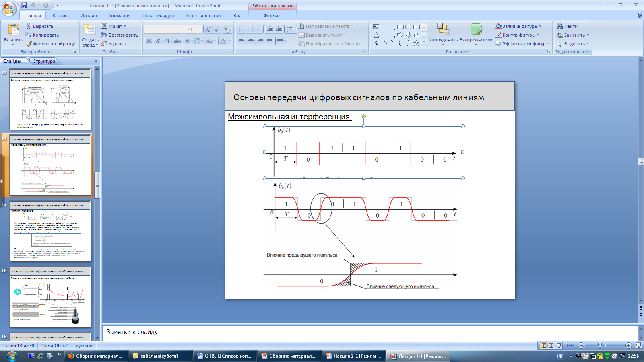This screenshot has height=362, width=644.
Task: Increase list indent level
Action: (279, 29)
